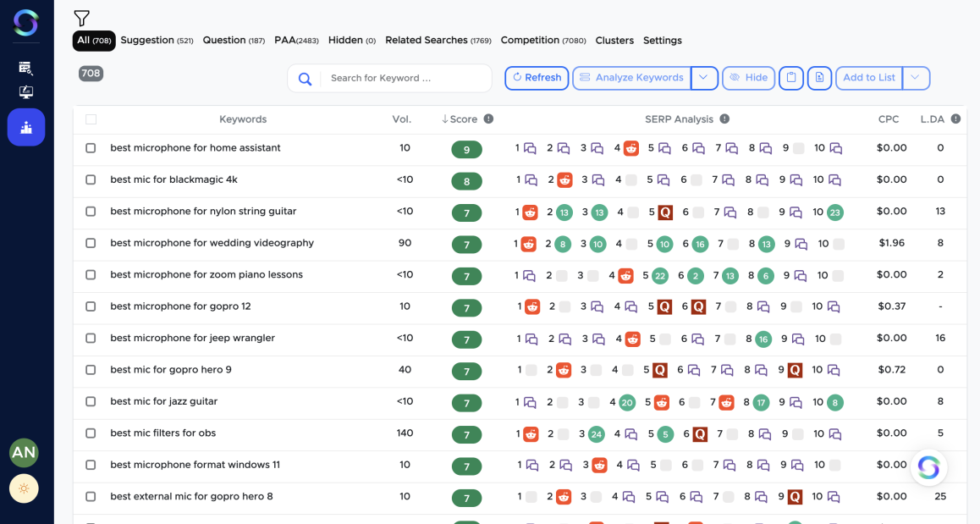Click the search magnifier icon

pyautogui.click(x=305, y=78)
